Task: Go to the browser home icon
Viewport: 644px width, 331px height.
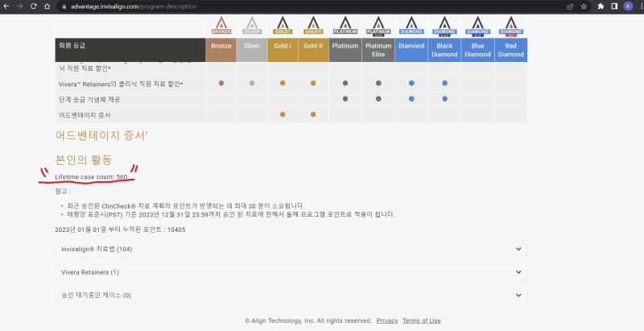Action: (47, 6)
